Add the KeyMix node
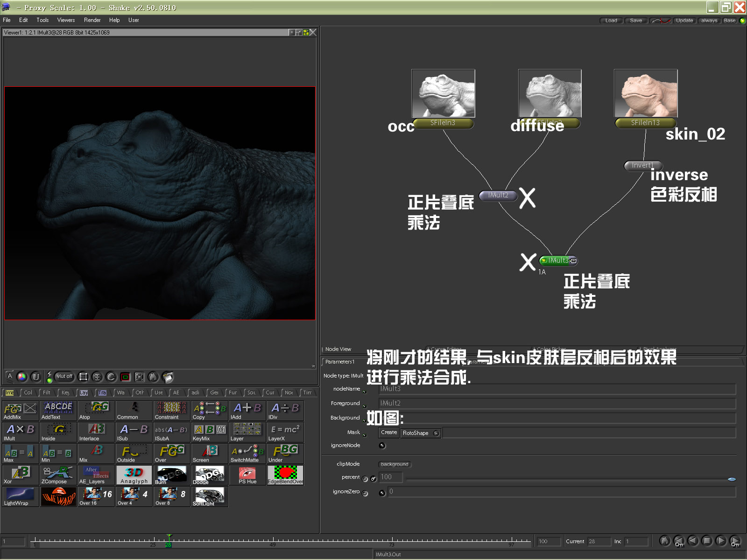 point(209,432)
